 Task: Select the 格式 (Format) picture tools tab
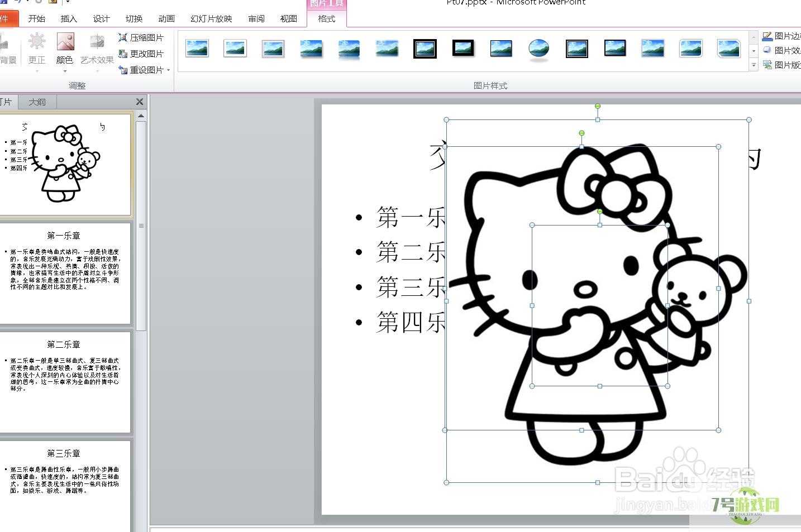[x=327, y=18]
